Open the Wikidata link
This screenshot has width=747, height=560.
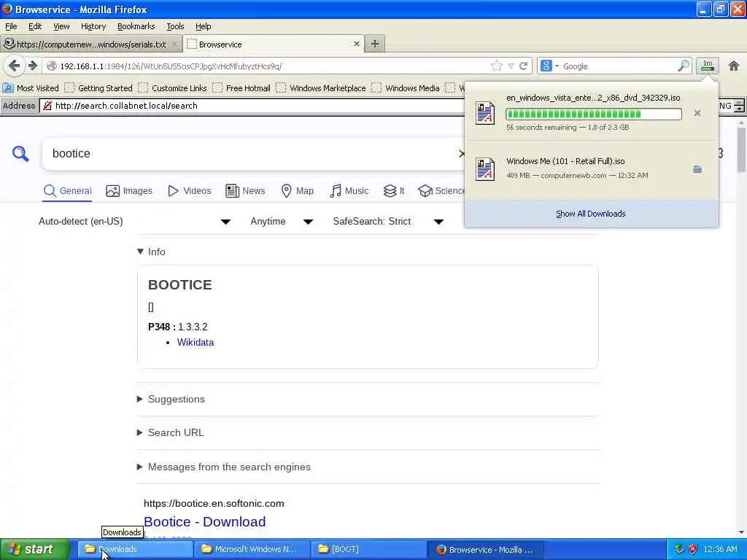tap(196, 343)
